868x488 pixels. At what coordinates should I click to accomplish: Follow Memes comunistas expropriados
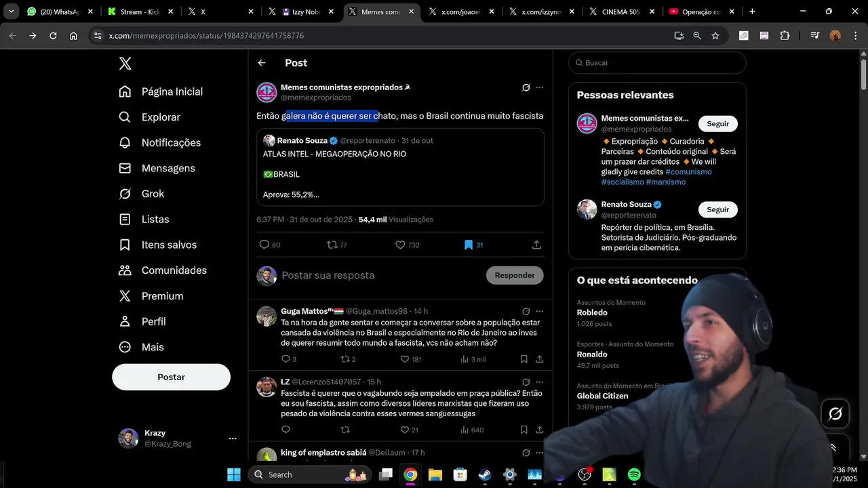(718, 123)
